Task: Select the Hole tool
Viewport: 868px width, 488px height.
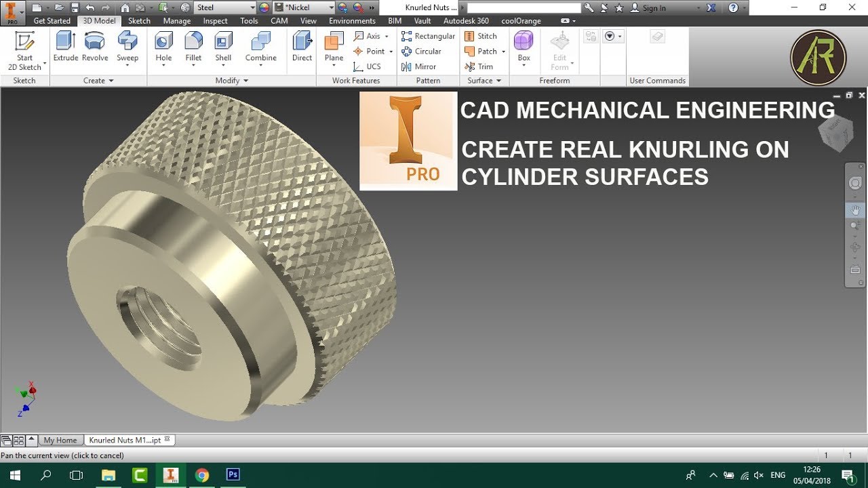Action: [x=163, y=47]
